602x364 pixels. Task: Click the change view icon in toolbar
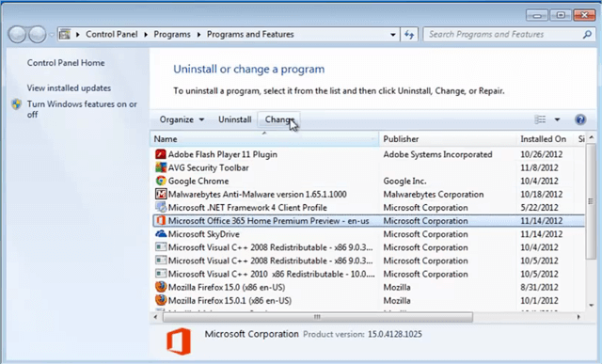540,119
